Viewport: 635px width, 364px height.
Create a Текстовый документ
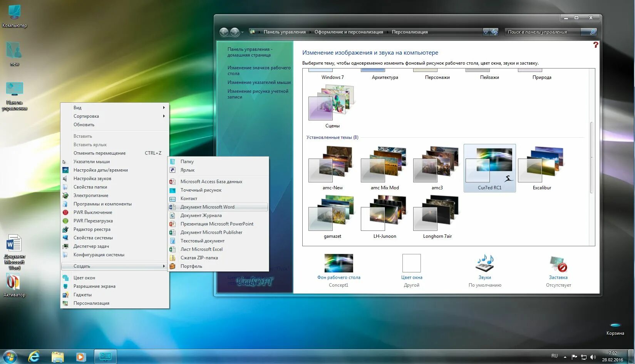[x=218, y=241]
